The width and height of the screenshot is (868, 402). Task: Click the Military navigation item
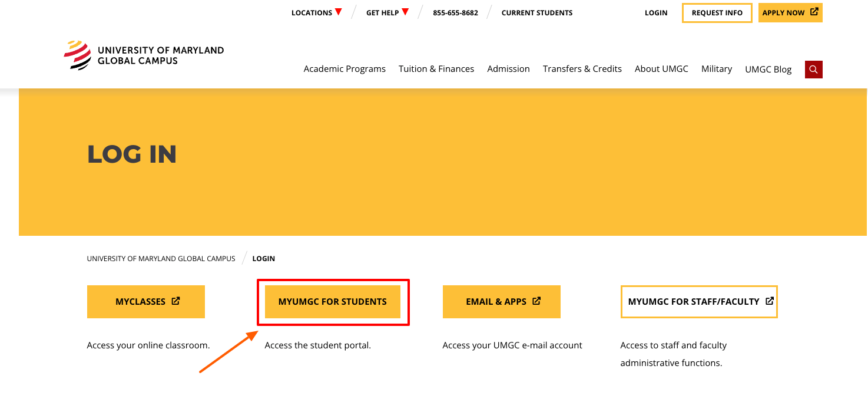point(716,69)
